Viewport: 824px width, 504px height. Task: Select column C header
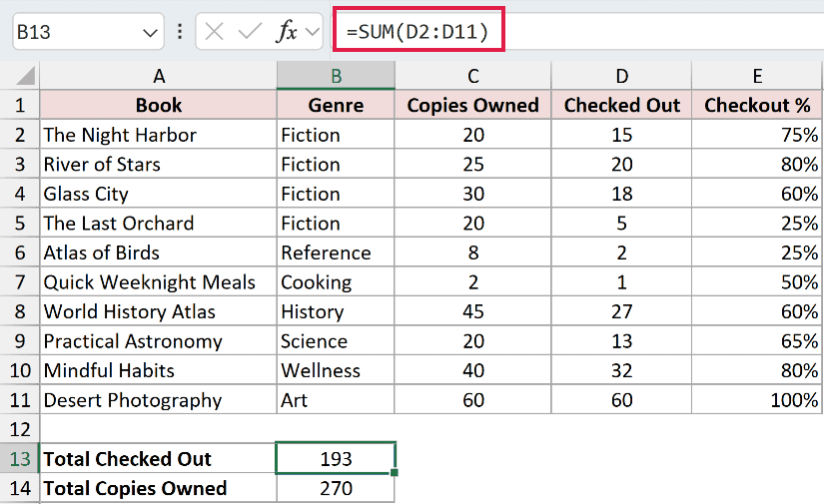tap(473, 76)
